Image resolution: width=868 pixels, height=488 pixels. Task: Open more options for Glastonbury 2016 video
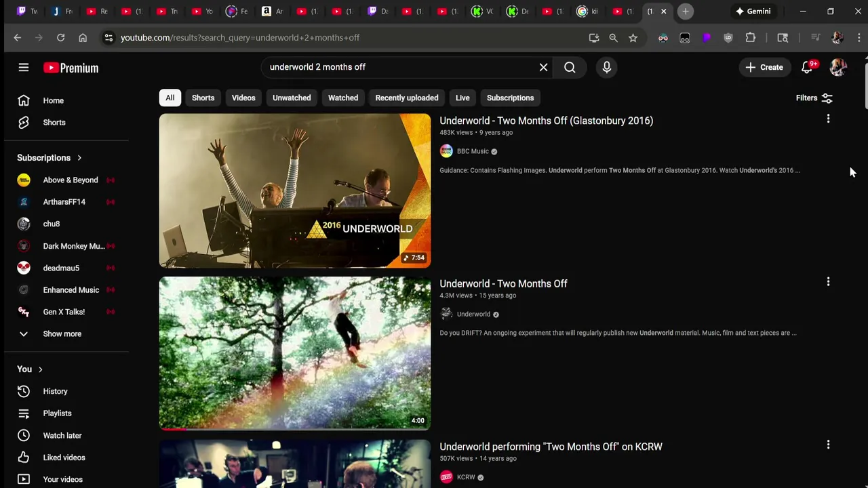[828, 119]
